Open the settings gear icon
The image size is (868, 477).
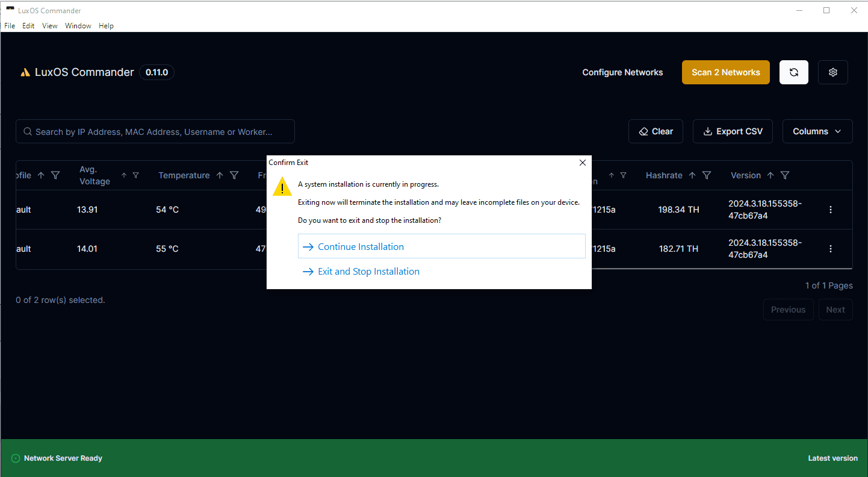click(x=832, y=72)
